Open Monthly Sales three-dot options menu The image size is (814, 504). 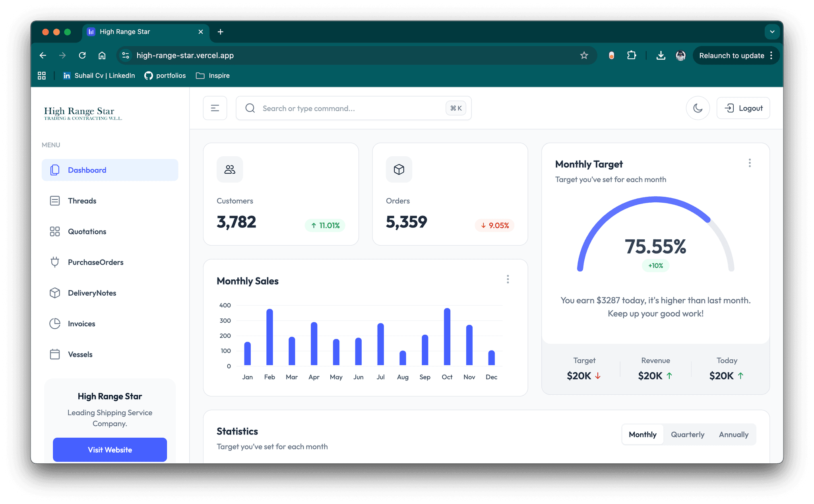point(508,279)
